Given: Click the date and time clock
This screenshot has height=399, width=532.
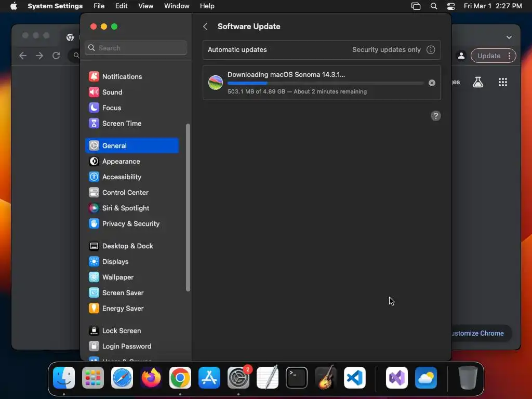Looking at the screenshot, I should tap(493, 6).
